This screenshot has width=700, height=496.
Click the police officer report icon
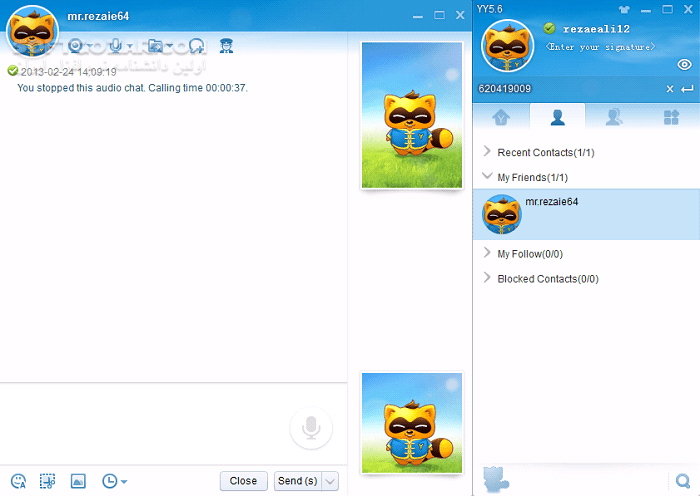(x=226, y=46)
